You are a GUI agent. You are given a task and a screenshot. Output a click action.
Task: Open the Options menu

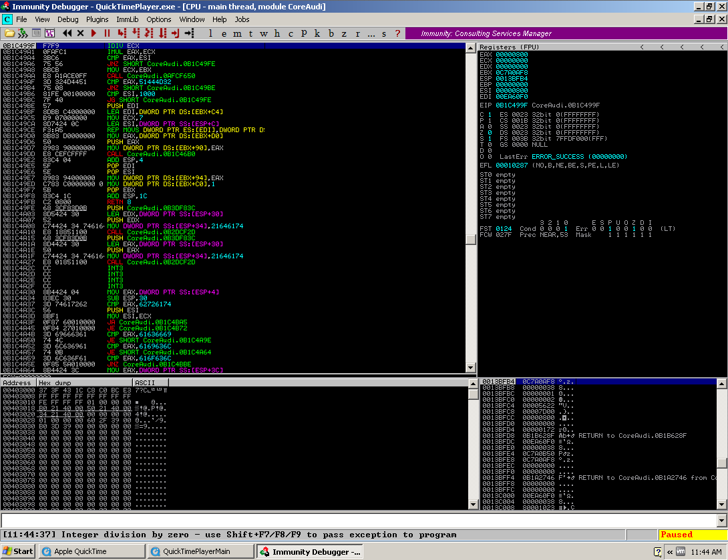click(x=159, y=19)
